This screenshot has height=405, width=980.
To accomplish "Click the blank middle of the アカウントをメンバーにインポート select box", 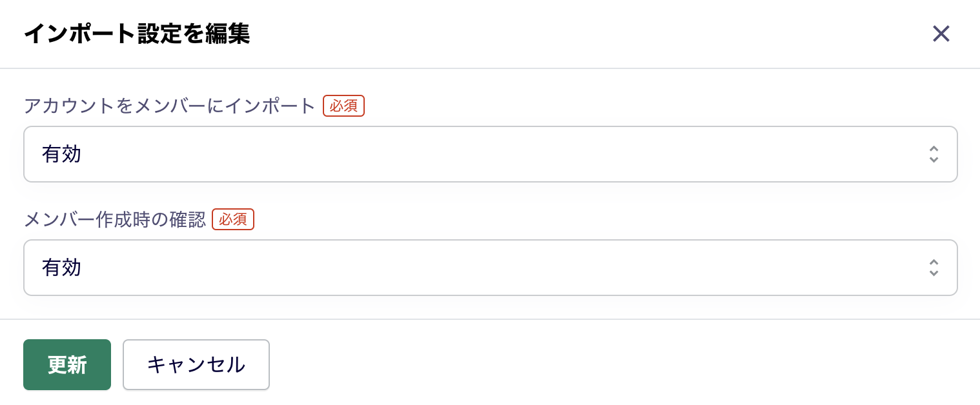I will click(490, 154).
